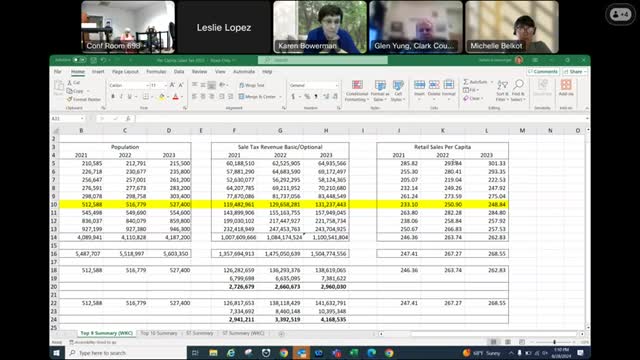Open the font name dropdown
The height and width of the screenshot is (360, 640).
147,85
